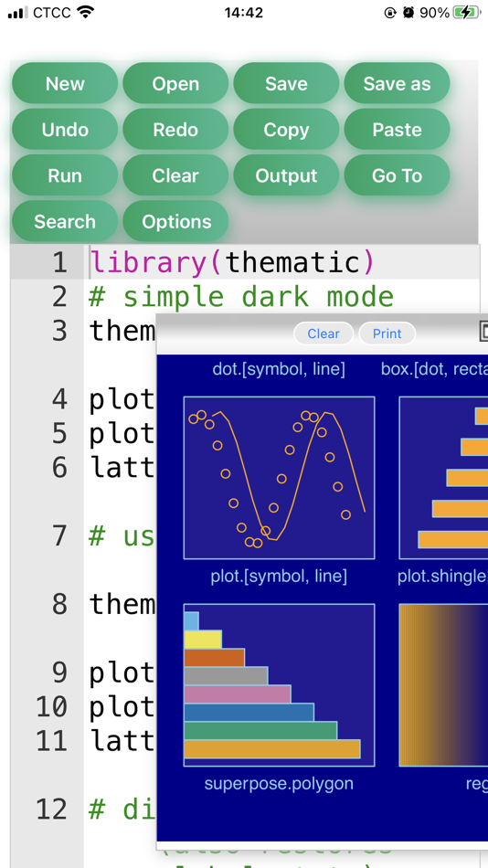This screenshot has width=488, height=868.
Task: Tap the clock showing 14:42
Action: click(x=244, y=12)
